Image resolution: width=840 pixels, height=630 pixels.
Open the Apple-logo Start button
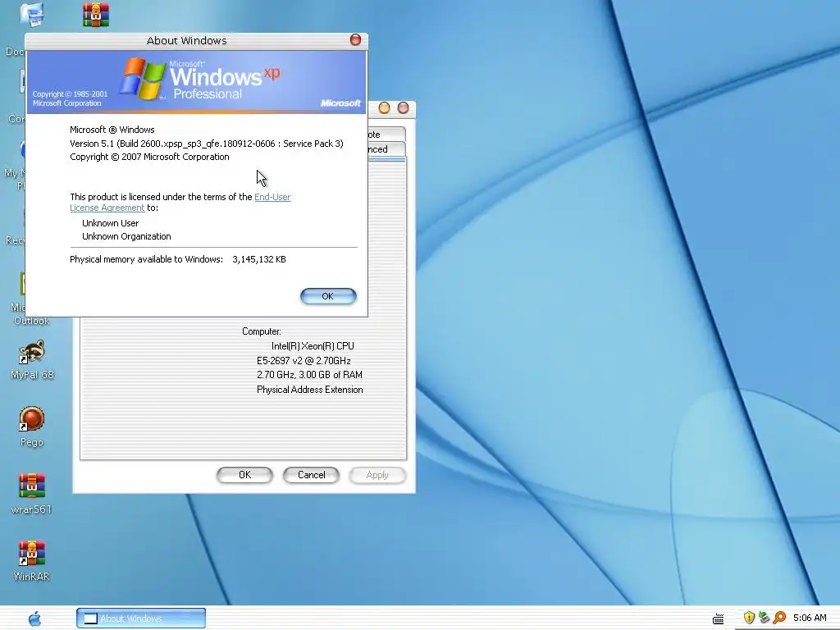pos(34,619)
